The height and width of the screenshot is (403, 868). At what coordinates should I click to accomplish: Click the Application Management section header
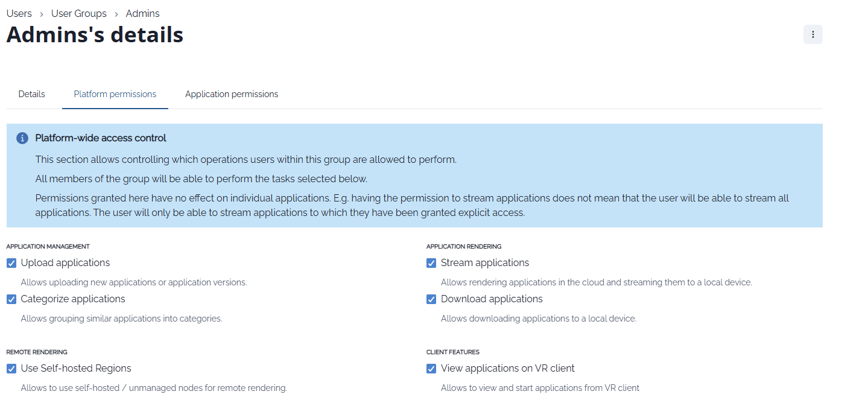pyautogui.click(x=48, y=246)
